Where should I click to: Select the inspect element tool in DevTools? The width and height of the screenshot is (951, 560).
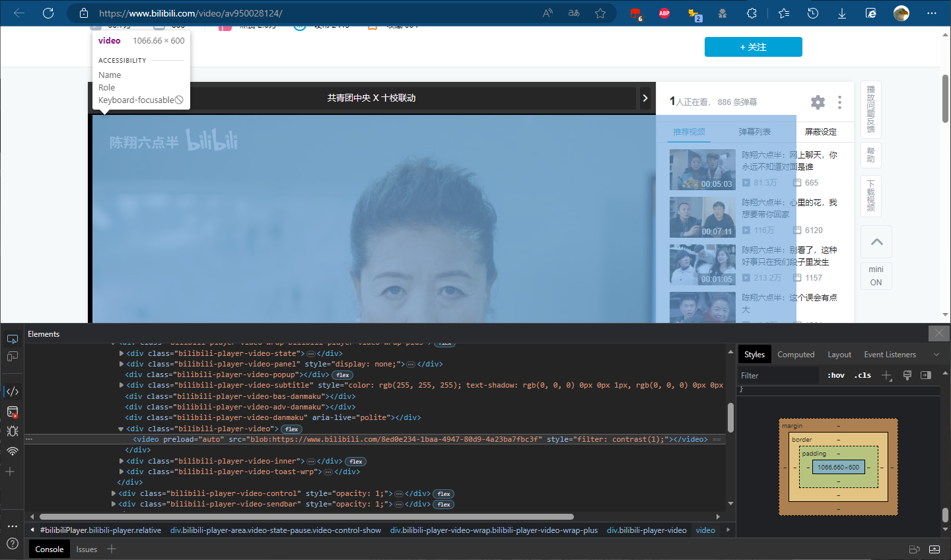(13, 339)
